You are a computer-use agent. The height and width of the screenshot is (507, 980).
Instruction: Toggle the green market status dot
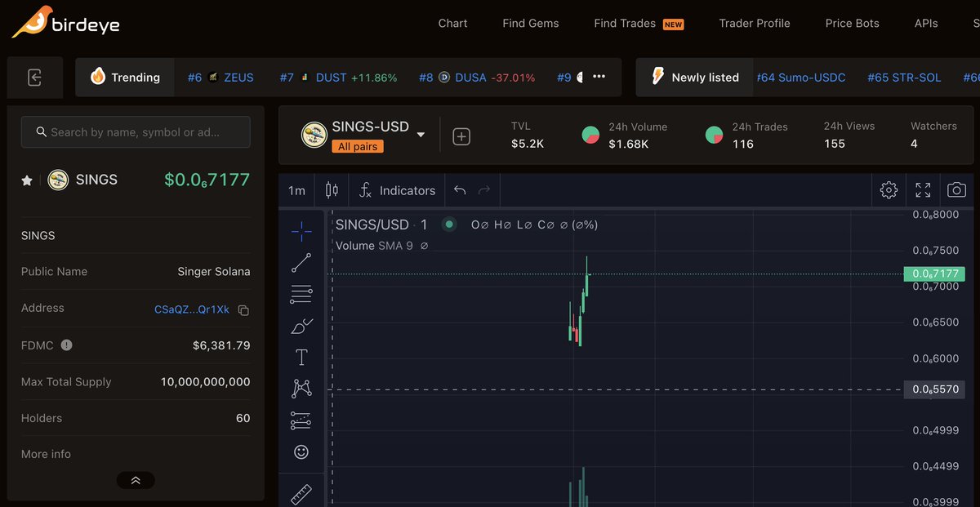(449, 224)
